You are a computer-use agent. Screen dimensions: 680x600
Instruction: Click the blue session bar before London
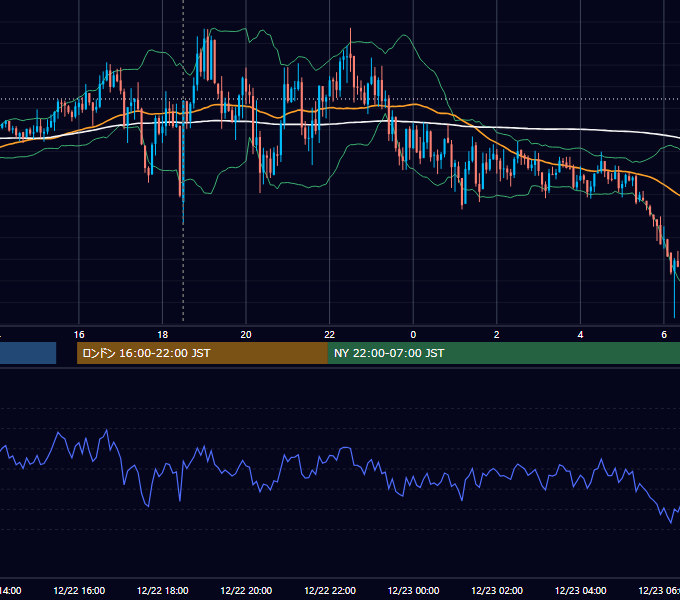[28, 353]
